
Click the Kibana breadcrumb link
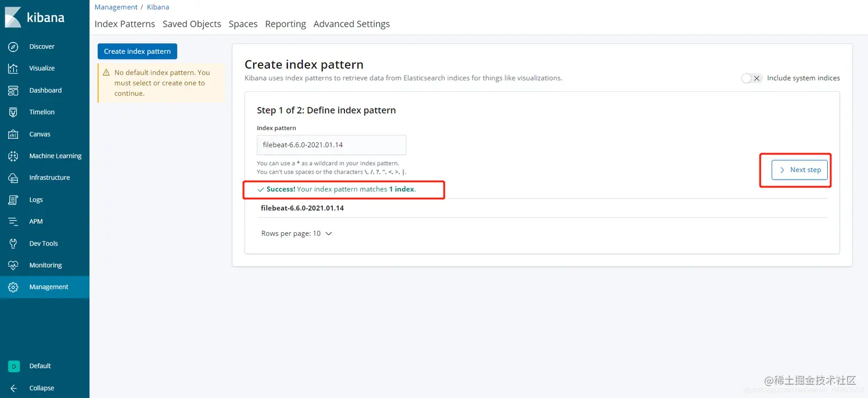coord(158,7)
